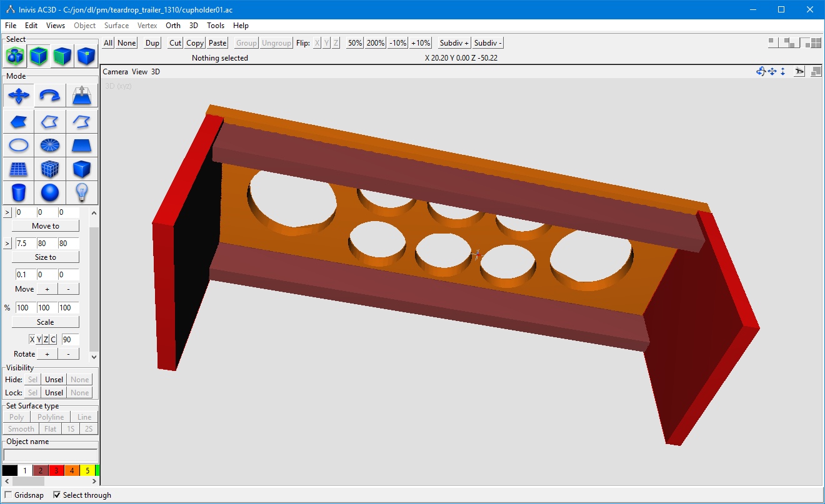The image size is (825, 504).
Task: Click the Object name input field
Action: click(x=51, y=455)
